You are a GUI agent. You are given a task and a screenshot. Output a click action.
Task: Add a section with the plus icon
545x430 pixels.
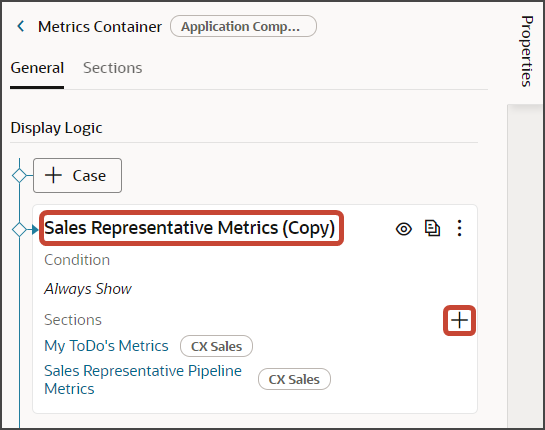click(459, 320)
